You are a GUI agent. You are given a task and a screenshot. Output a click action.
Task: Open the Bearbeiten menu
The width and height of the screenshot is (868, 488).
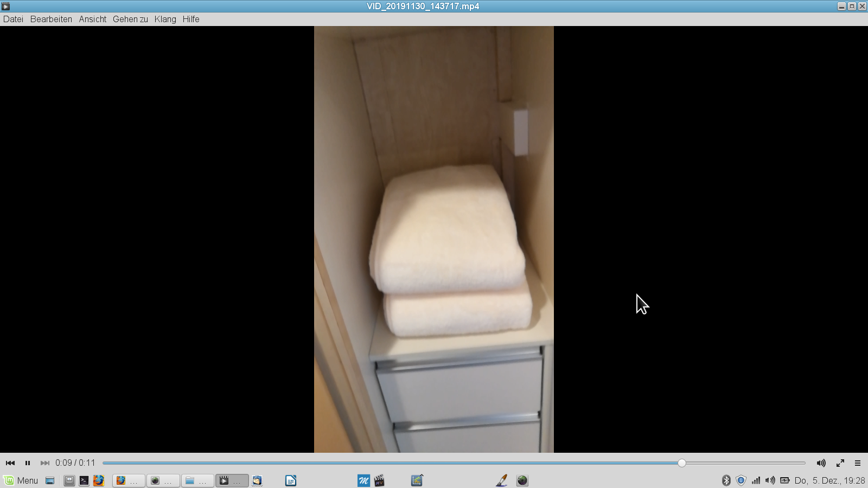tap(51, 19)
